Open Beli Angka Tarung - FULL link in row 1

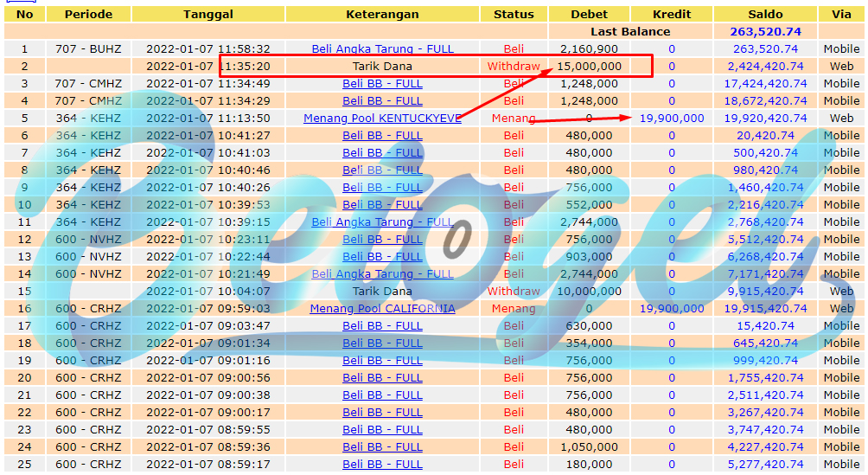point(382,48)
